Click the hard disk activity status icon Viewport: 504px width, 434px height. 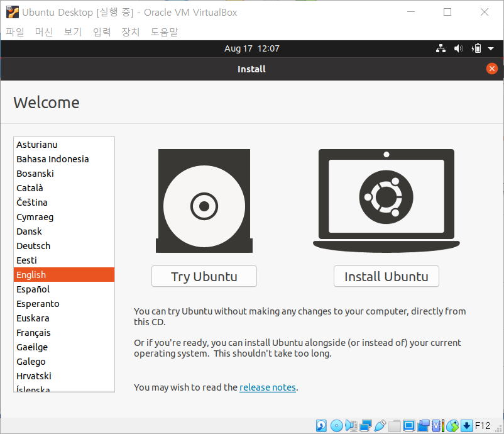[321, 426]
